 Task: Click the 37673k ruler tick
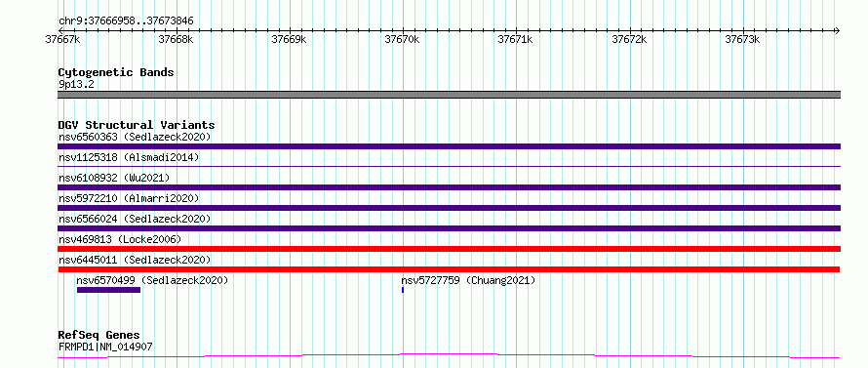pos(742,39)
